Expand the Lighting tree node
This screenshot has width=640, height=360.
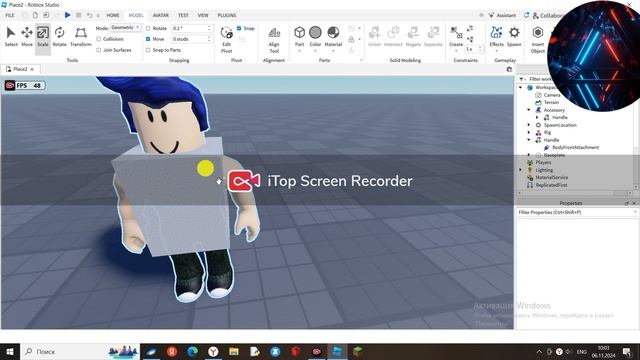[x=520, y=170]
